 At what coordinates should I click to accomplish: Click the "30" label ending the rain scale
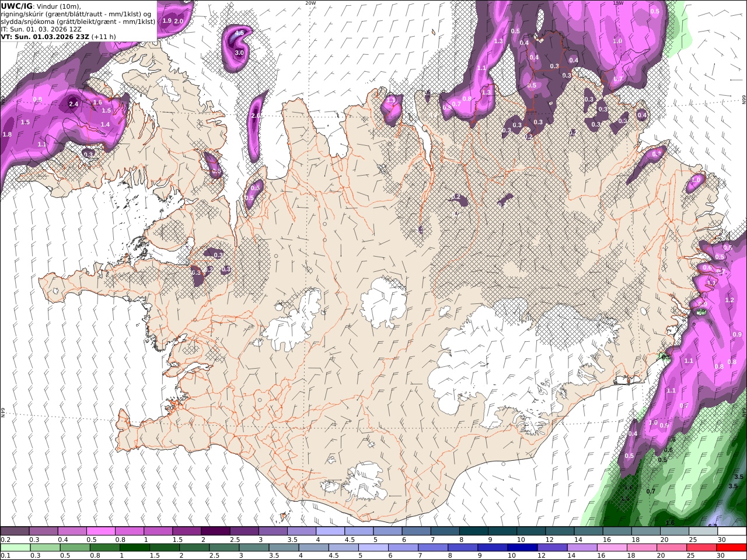coord(720,555)
